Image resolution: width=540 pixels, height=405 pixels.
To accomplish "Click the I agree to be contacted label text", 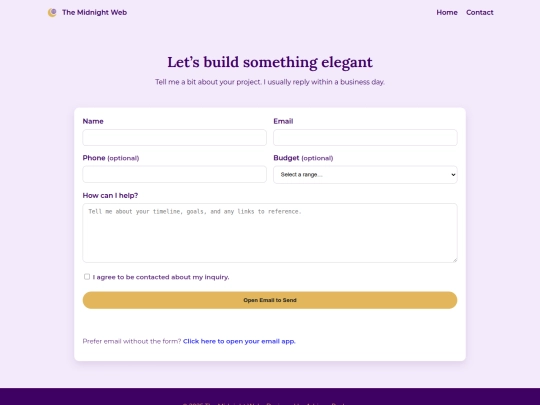I will 161,277.
